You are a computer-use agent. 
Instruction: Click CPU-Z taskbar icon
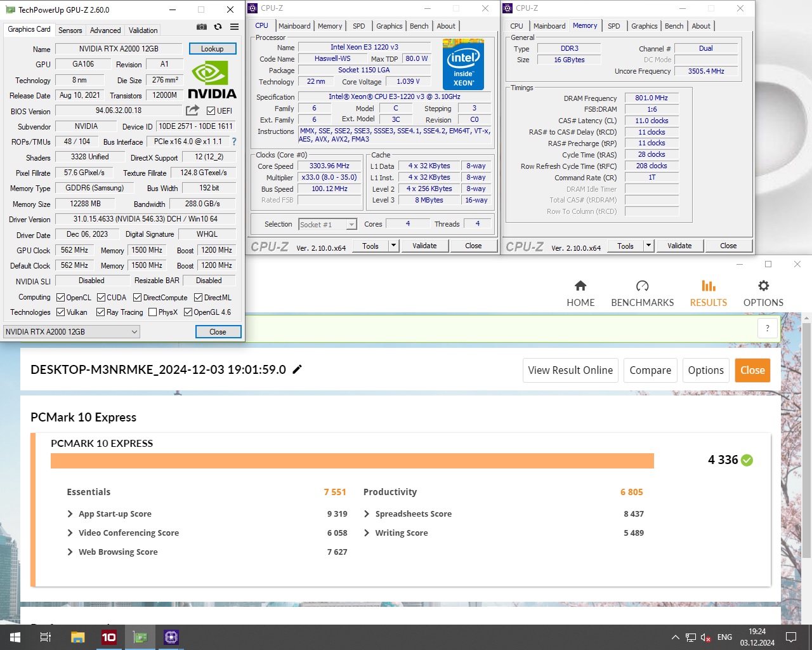pos(171,637)
